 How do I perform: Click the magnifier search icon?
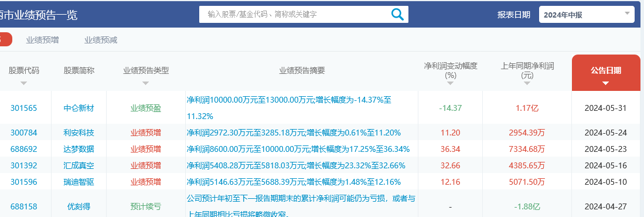point(397,15)
